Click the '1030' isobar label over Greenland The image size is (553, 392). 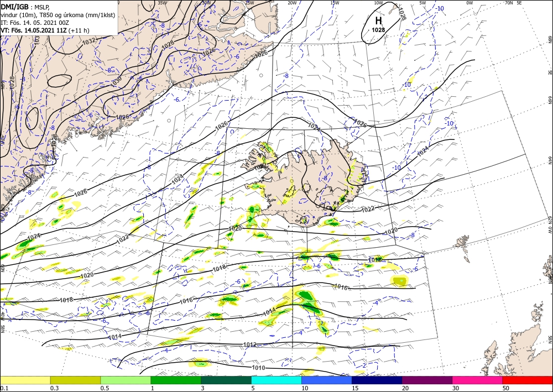116,81
